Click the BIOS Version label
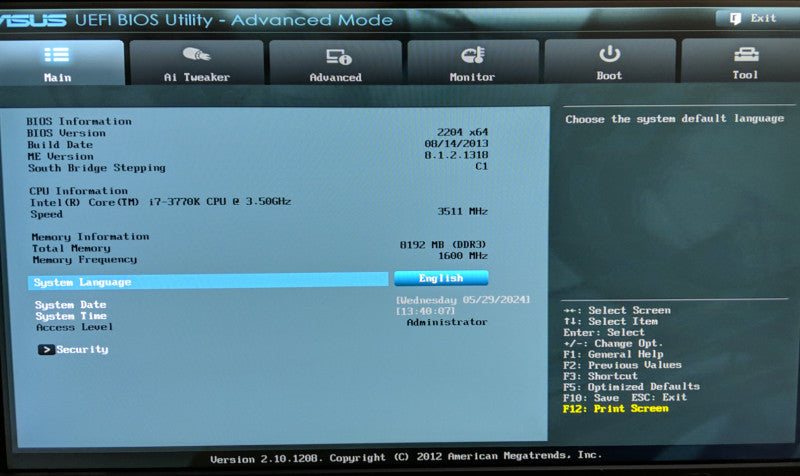The width and height of the screenshot is (800, 476). [66, 133]
